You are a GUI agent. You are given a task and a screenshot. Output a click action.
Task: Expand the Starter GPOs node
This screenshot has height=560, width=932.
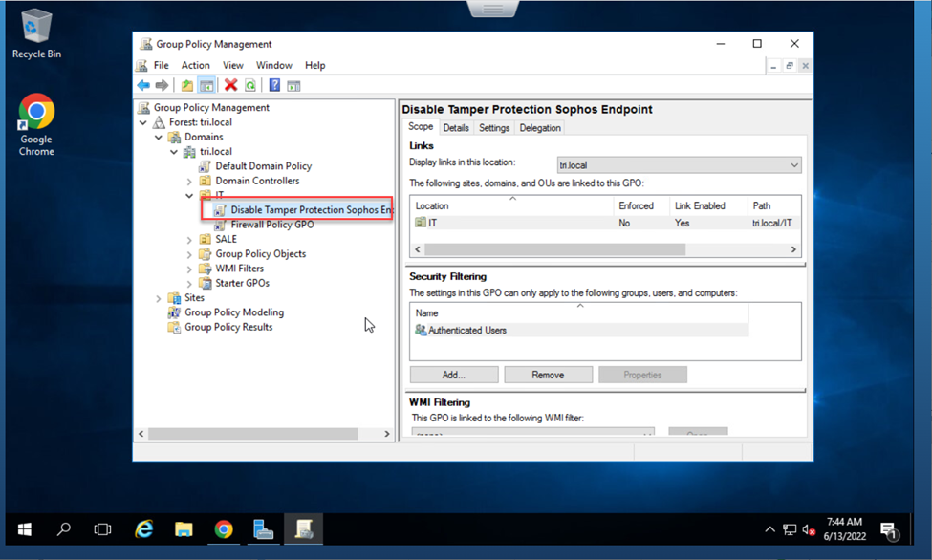pos(189,284)
